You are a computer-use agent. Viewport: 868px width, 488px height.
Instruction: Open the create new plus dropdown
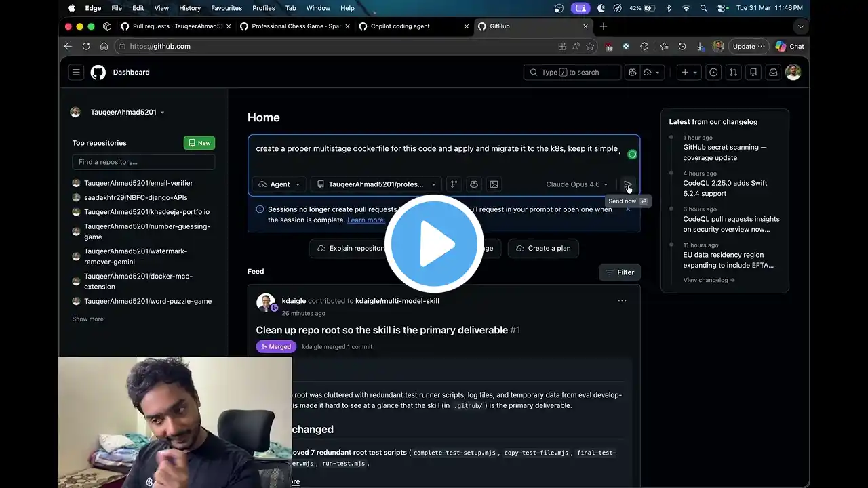689,72
